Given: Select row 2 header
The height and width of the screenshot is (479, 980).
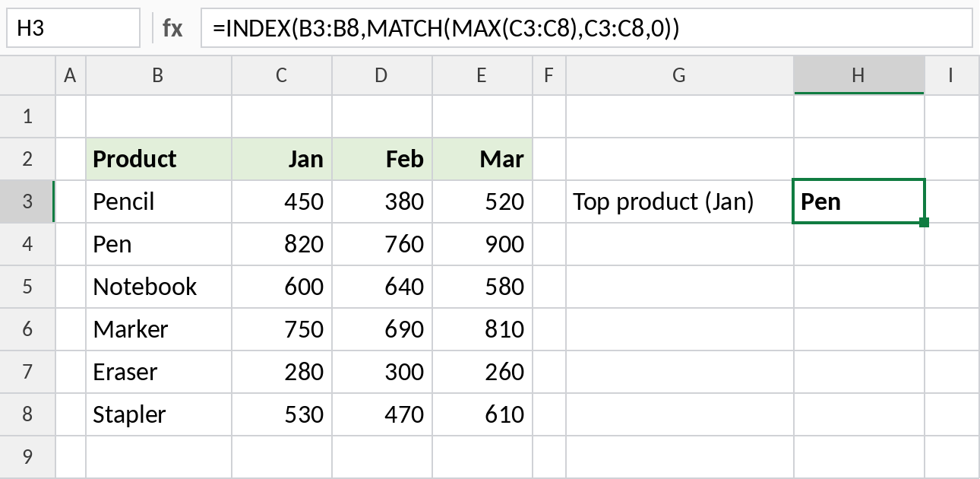Looking at the screenshot, I should (28, 159).
